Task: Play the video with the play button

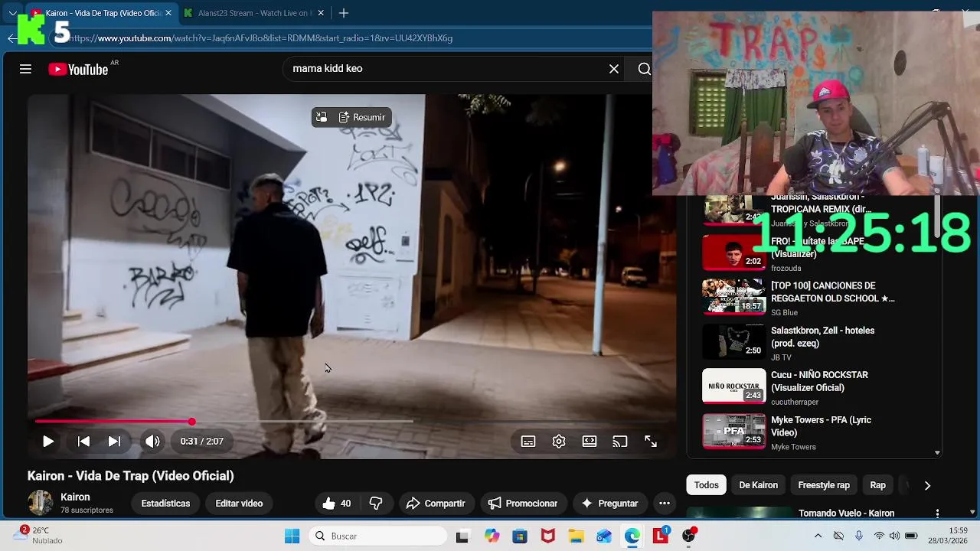Action: 47,442
